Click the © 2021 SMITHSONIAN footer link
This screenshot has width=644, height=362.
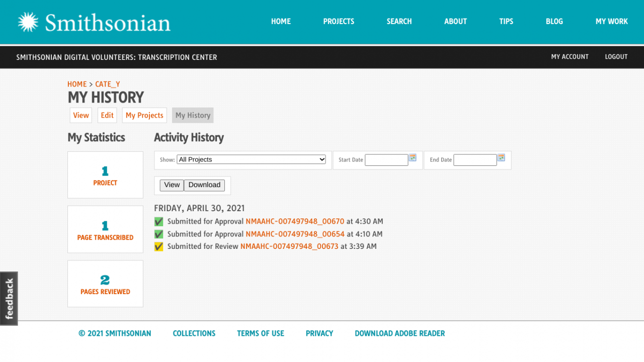115,333
